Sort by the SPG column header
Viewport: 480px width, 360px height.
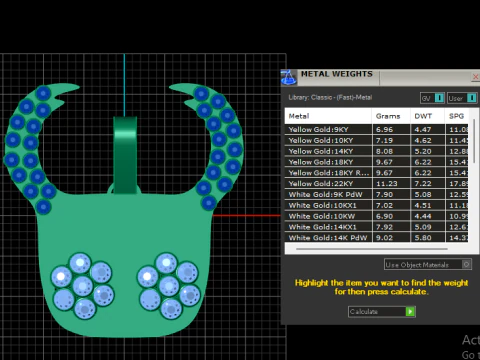[x=457, y=116]
